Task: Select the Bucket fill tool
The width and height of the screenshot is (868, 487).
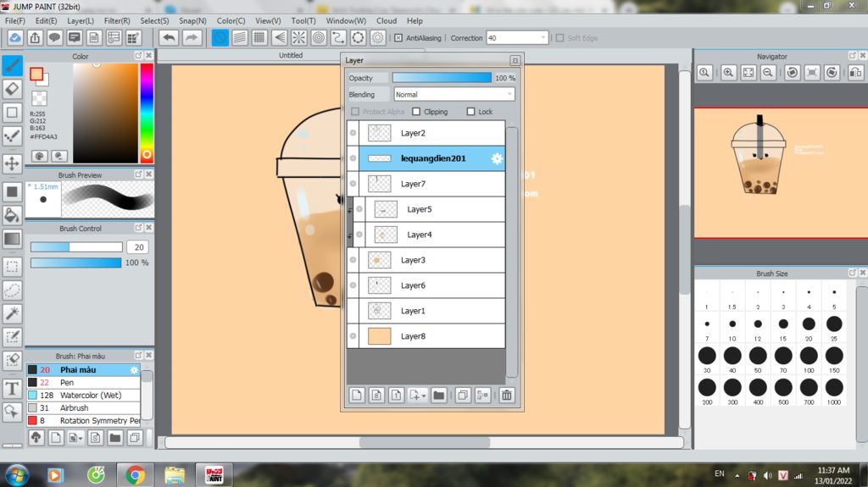Action: 12,215
